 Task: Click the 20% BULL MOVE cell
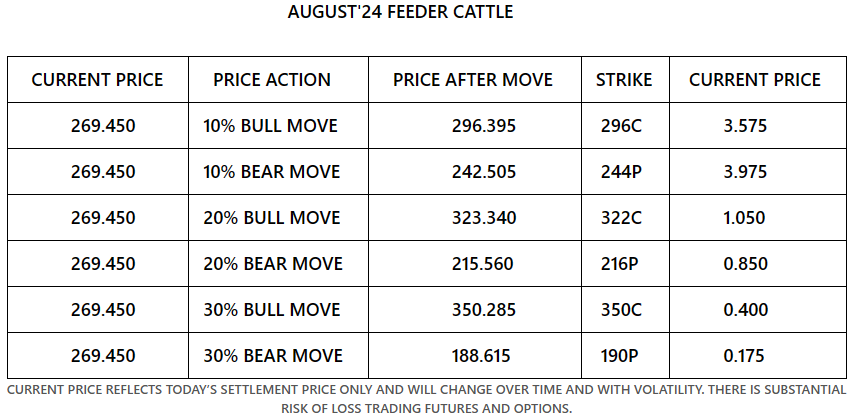[x=270, y=218]
